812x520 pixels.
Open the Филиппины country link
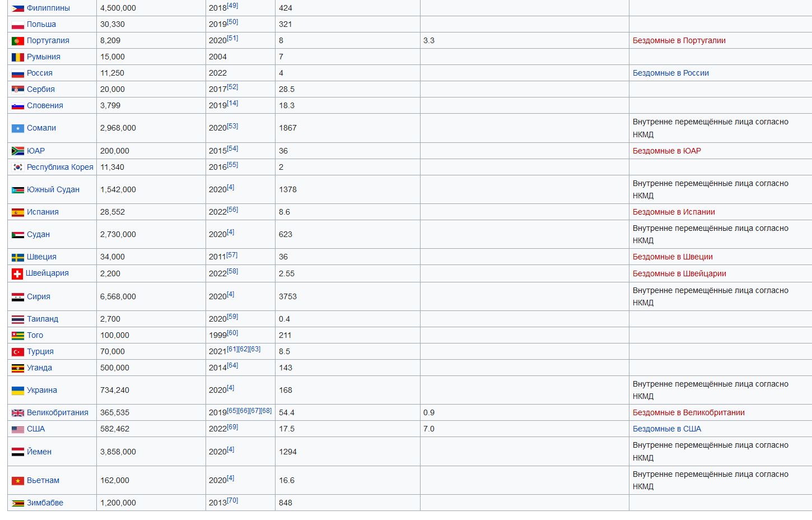[48, 8]
